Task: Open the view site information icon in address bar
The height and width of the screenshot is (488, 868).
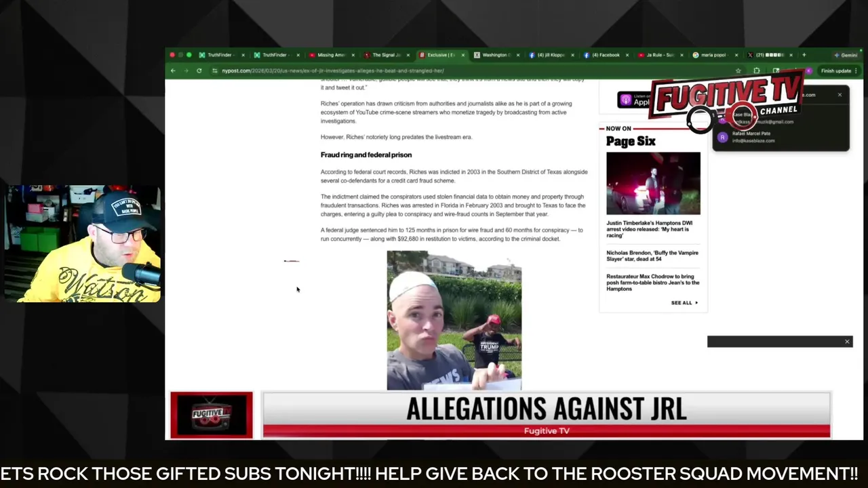Action: point(215,70)
